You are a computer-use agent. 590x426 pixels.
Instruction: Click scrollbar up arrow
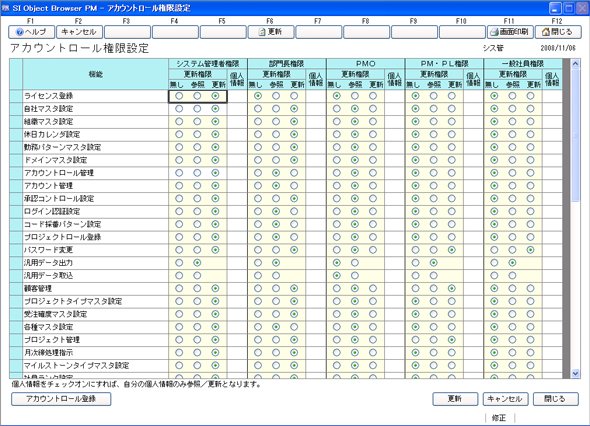click(x=575, y=64)
